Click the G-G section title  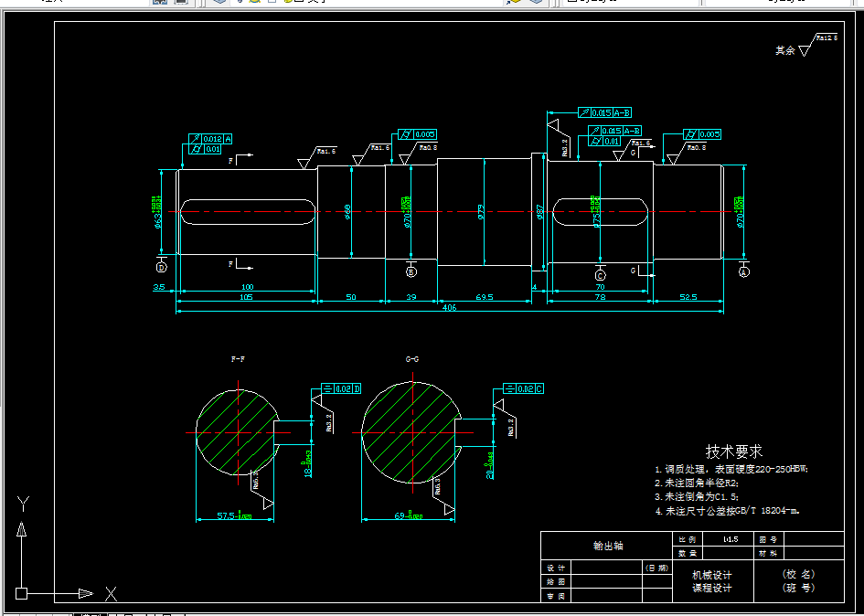tap(412, 359)
